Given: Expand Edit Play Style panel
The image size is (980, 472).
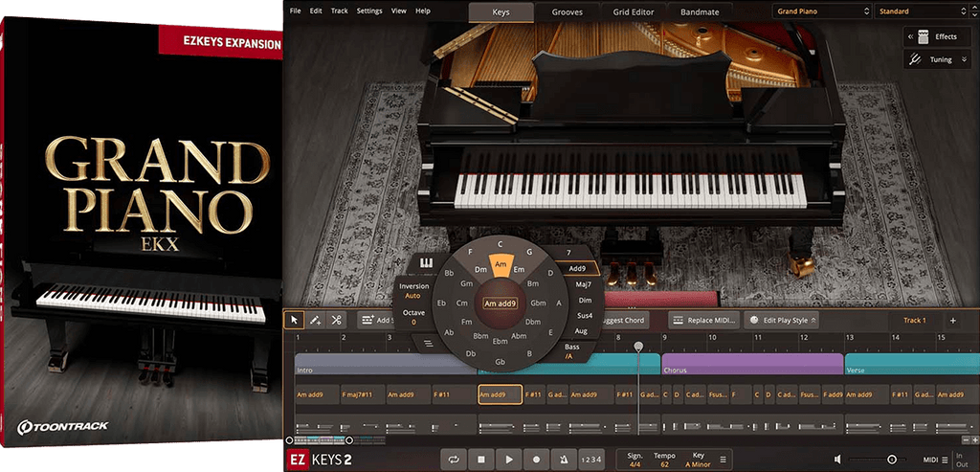Looking at the screenshot, I should click(x=782, y=320).
